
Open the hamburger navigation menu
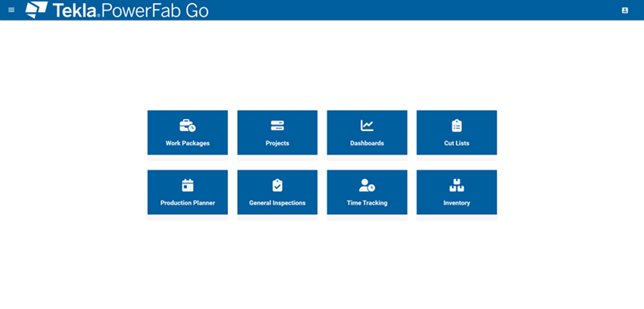(11, 10)
